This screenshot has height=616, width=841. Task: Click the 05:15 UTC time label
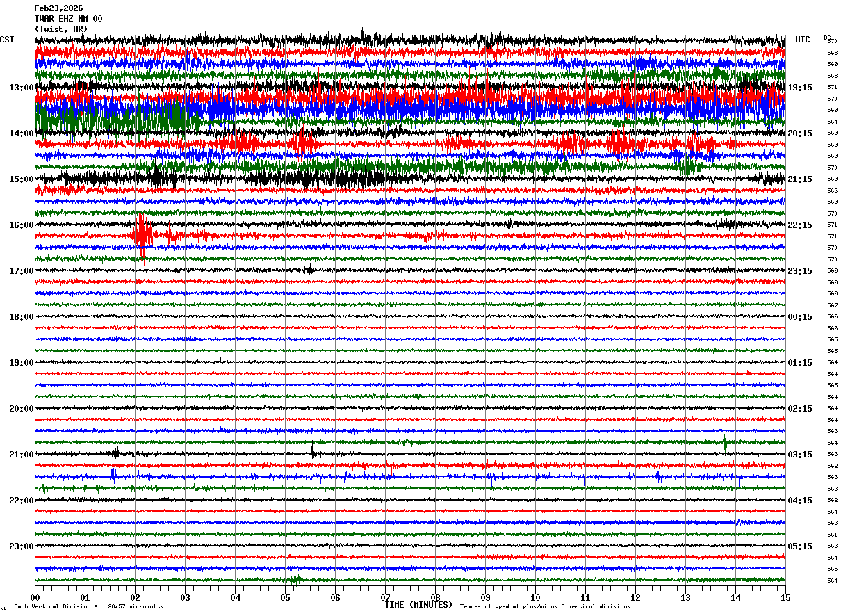point(800,546)
